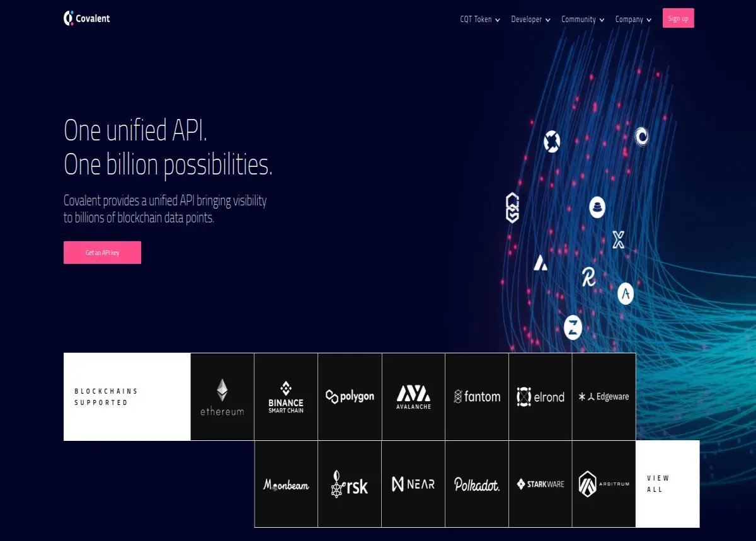This screenshot has height=541, width=756.
Task: Click the Get an API key button
Action: coord(102,253)
